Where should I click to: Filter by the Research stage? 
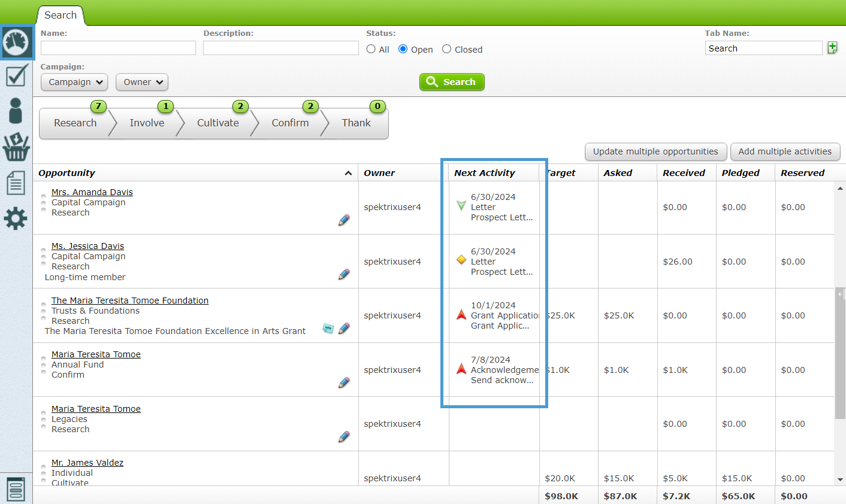[x=75, y=123]
